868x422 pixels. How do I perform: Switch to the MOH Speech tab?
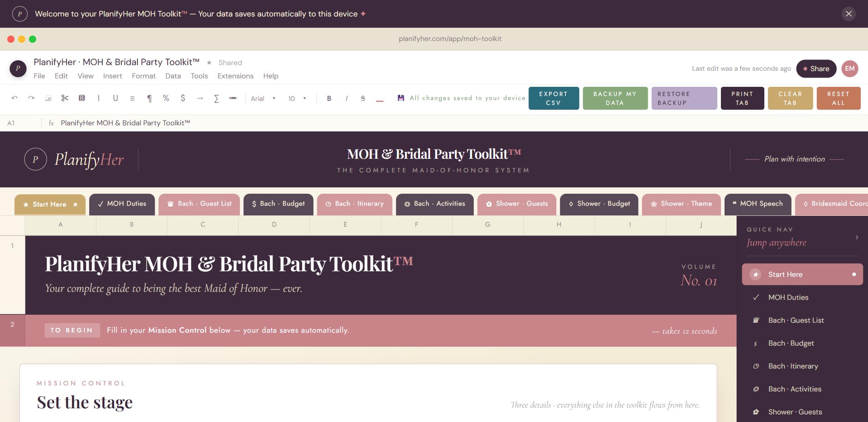[x=758, y=204]
